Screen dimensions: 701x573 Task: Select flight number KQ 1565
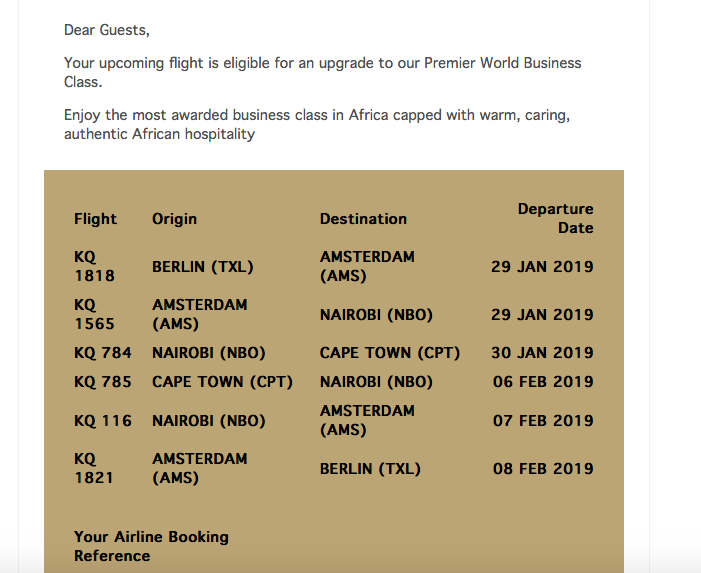[x=94, y=314]
